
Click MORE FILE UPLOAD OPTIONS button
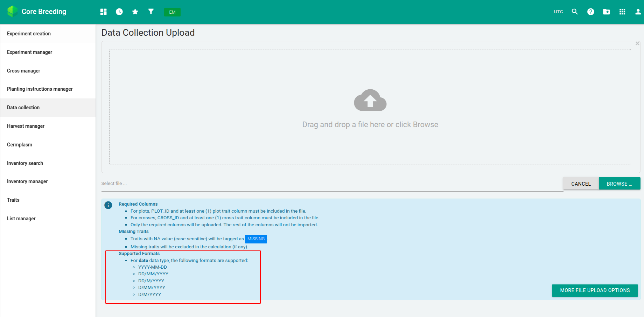click(595, 290)
